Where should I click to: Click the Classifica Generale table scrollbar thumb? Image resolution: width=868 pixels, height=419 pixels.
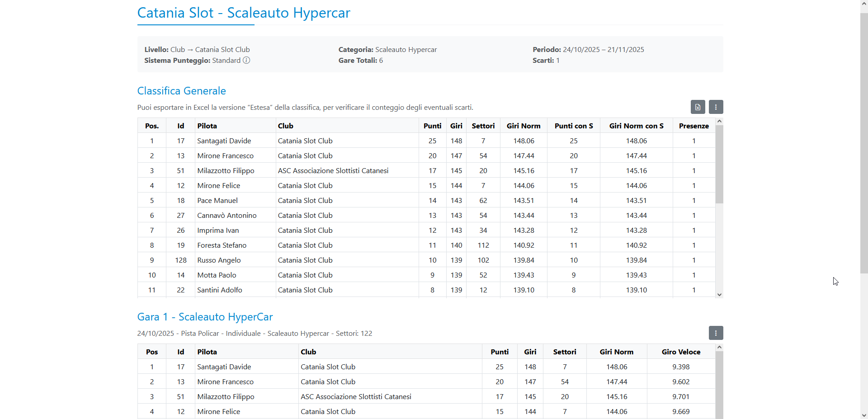tap(719, 164)
